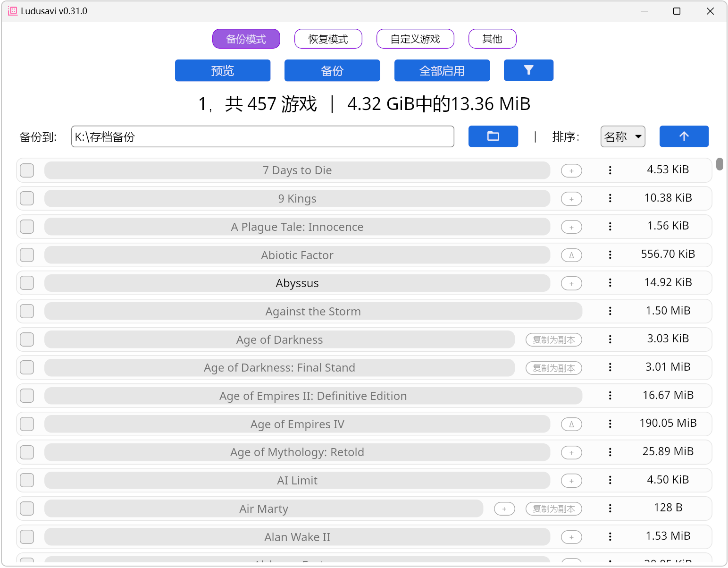
Task: Toggle the Age of Empires IV checkbox
Action: coord(27,424)
